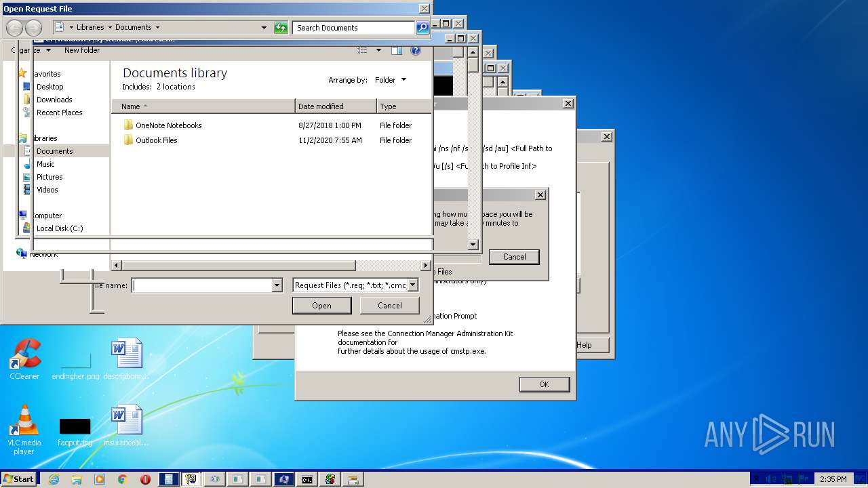
Task: Select Local Disk (C:) in the navigation pane
Action: coord(60,228)
